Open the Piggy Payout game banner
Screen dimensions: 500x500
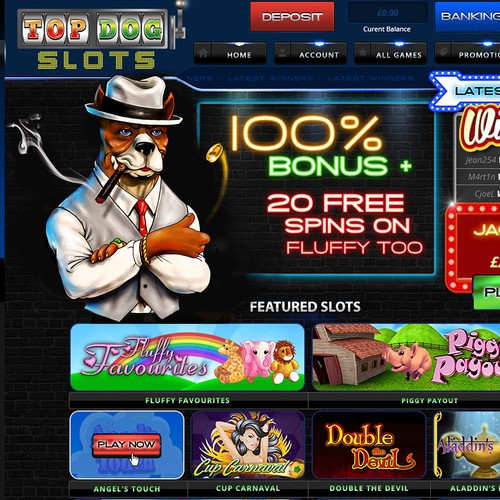click(x=406, y=357)
